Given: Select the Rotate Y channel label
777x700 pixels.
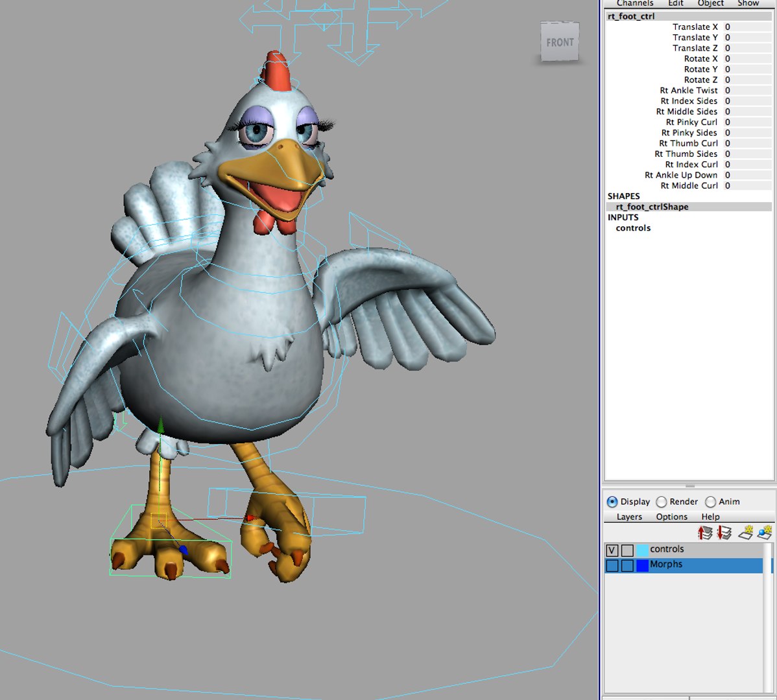Looking at the screenshot, I should click(700, 69).
